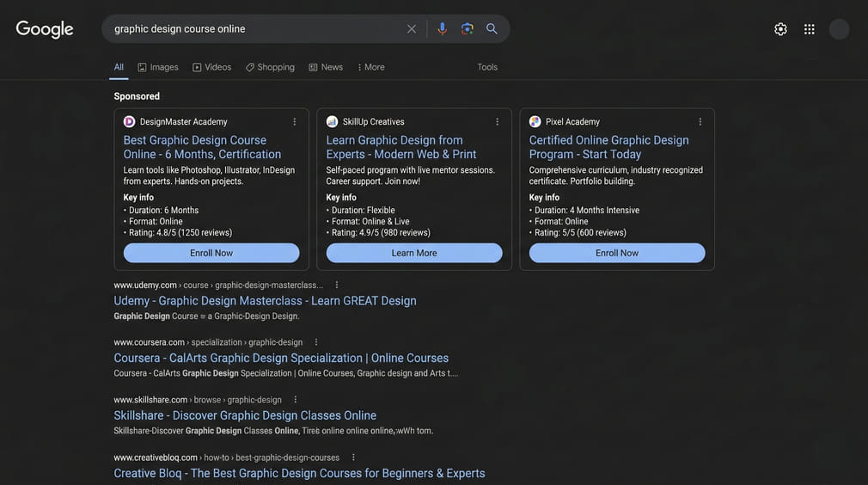Click the Pixel Academy advertiser name
The width and height of the screenshot is (868, 485).
[573, 122]
